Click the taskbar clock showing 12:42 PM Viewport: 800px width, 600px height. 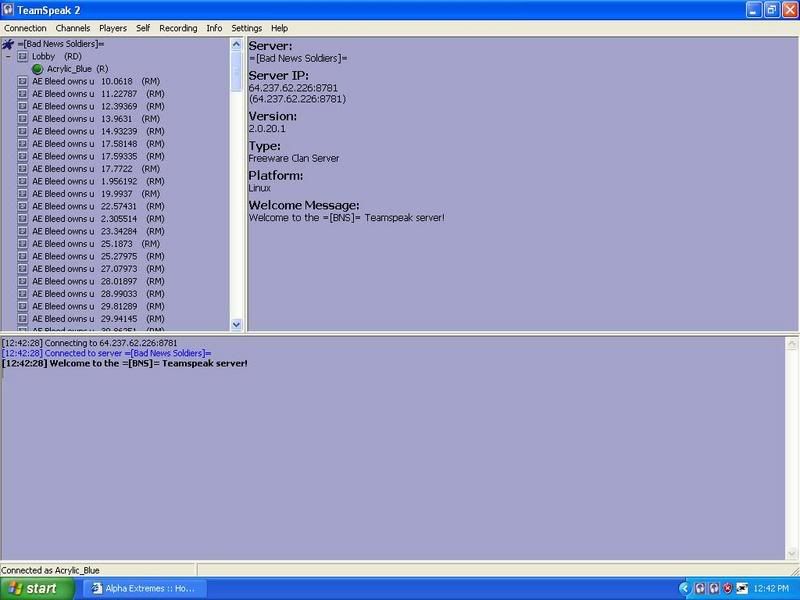(771, 589)
